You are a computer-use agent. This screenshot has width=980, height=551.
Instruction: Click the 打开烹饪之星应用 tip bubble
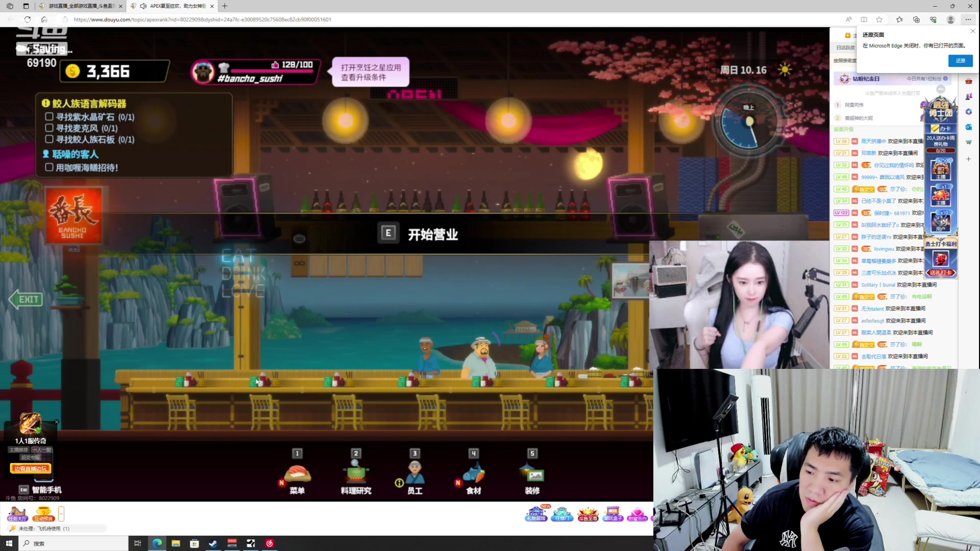pos(371,72)
